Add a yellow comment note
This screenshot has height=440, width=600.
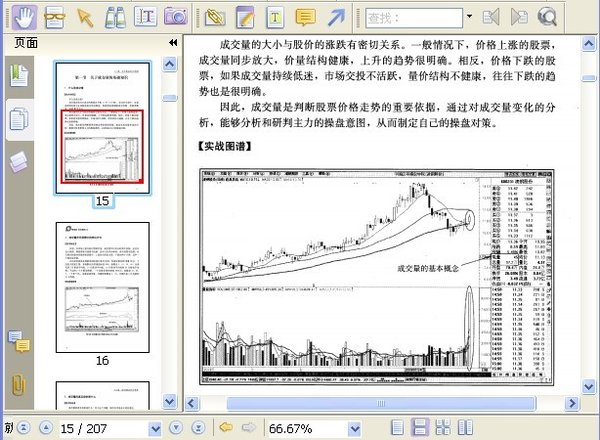point(305,18)
